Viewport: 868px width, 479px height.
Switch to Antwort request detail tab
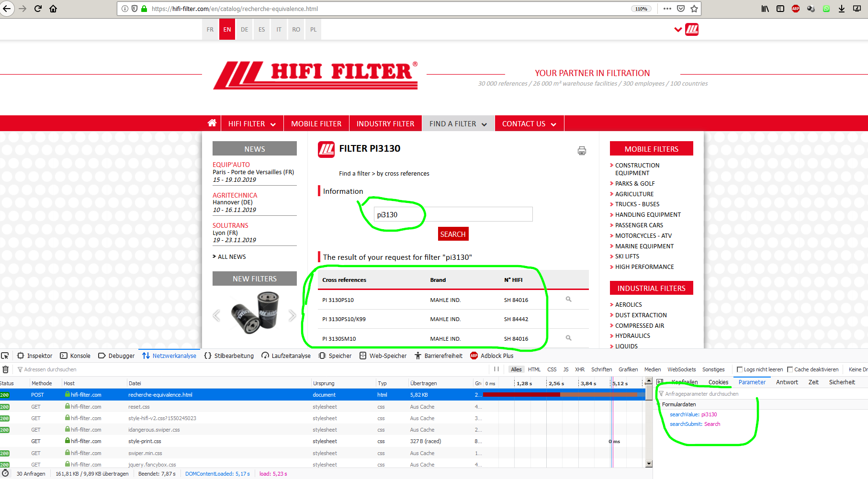(787, 382)
